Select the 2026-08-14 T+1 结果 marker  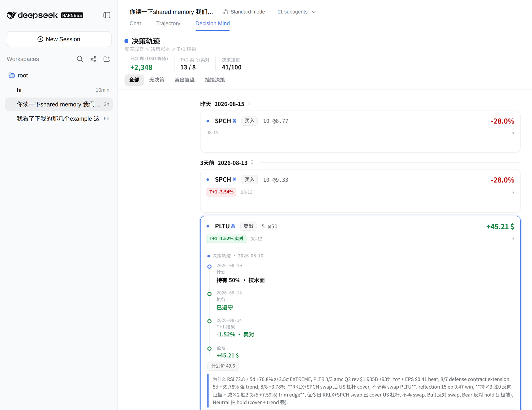click(x=209, y=321)
